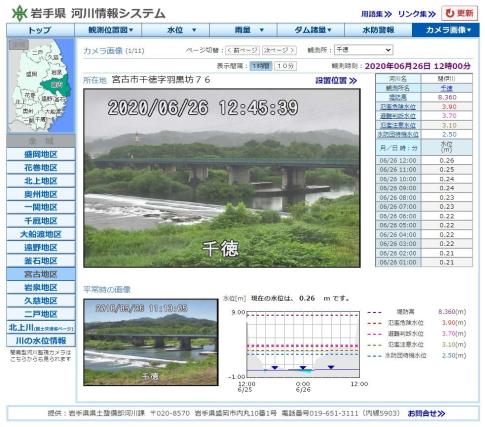Go to the next page button 次ページ

(279, 50)
